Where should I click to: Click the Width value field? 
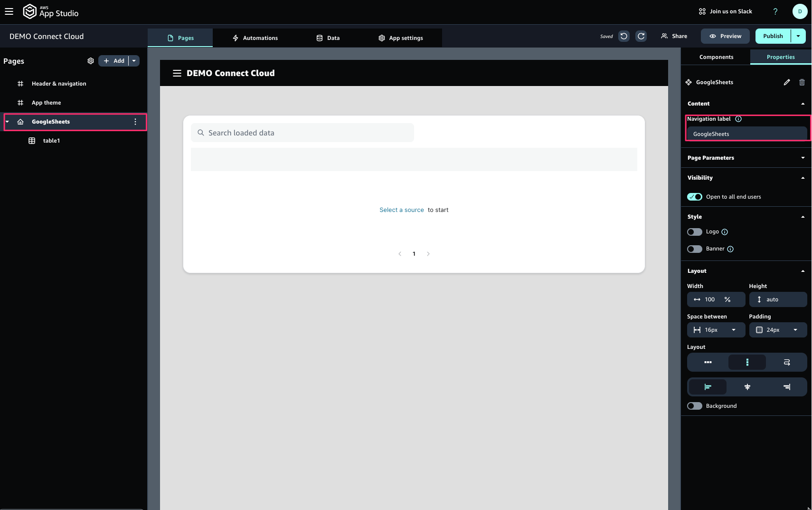click(710, 299)
